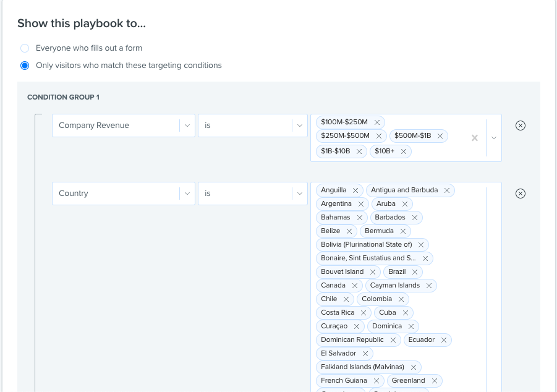This screenshot has height=392, width=557.
Task: Remove the Greenland country tag
Action: (435, 381)
